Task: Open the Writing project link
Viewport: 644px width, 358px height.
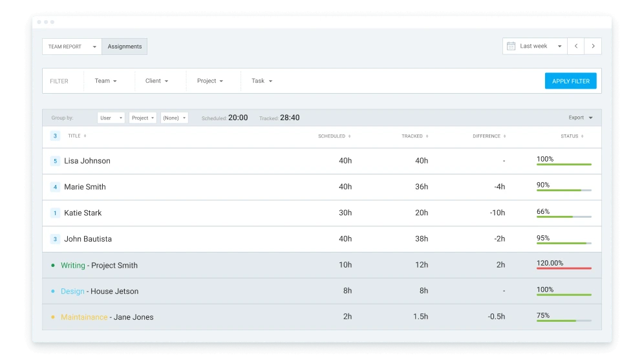Action: click(72, 265)
